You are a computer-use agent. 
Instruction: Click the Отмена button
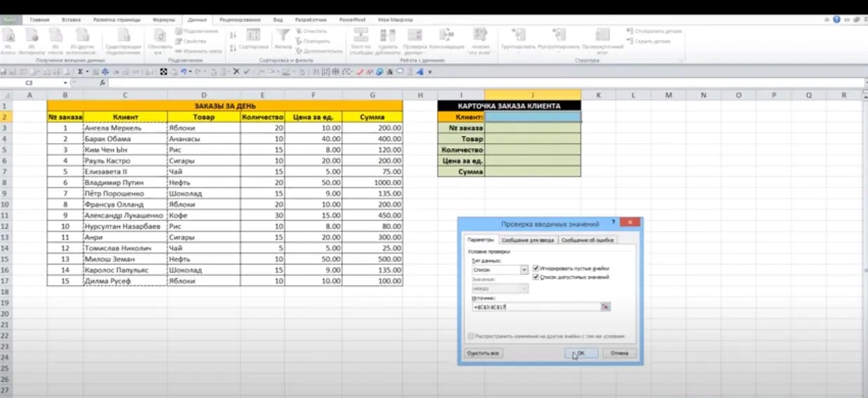(619, 353)
